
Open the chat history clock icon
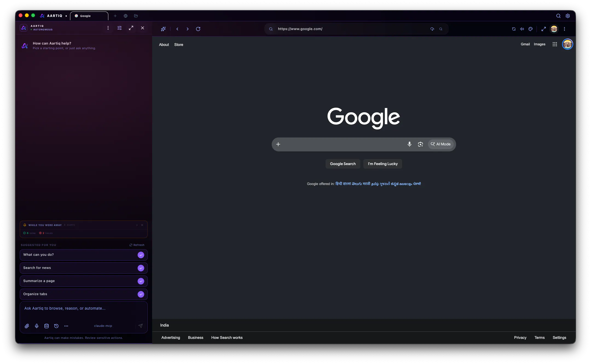click(56, 326)
